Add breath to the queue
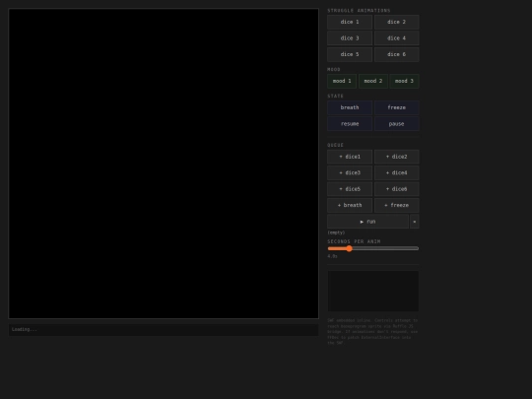532x399 pixels. point(350,205)
